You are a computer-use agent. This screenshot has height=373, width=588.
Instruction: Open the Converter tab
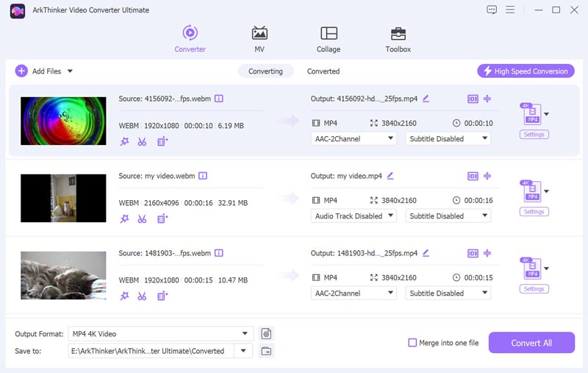pyautogui.click(x=190, y=39)
